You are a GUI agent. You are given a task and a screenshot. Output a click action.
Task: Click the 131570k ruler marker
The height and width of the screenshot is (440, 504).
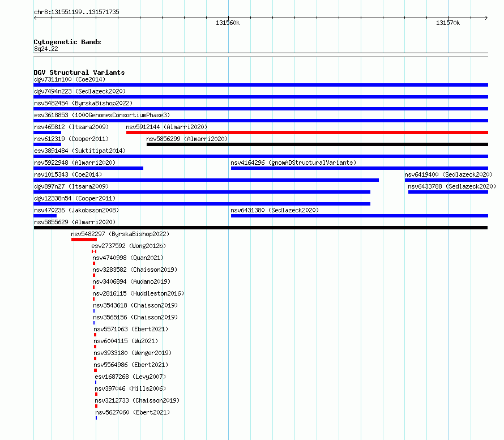[448, 23]
